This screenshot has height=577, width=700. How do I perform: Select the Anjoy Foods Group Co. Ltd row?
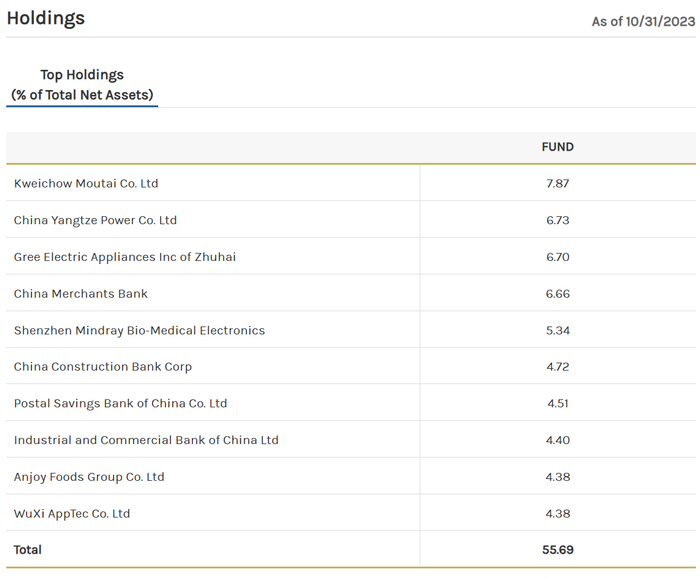pyautogui.click(x=89, y=477)
